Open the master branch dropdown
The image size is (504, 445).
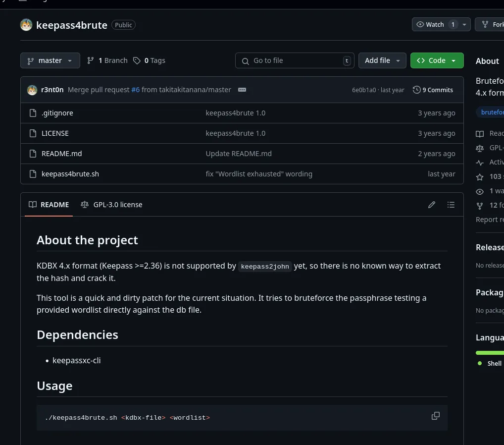50,60
